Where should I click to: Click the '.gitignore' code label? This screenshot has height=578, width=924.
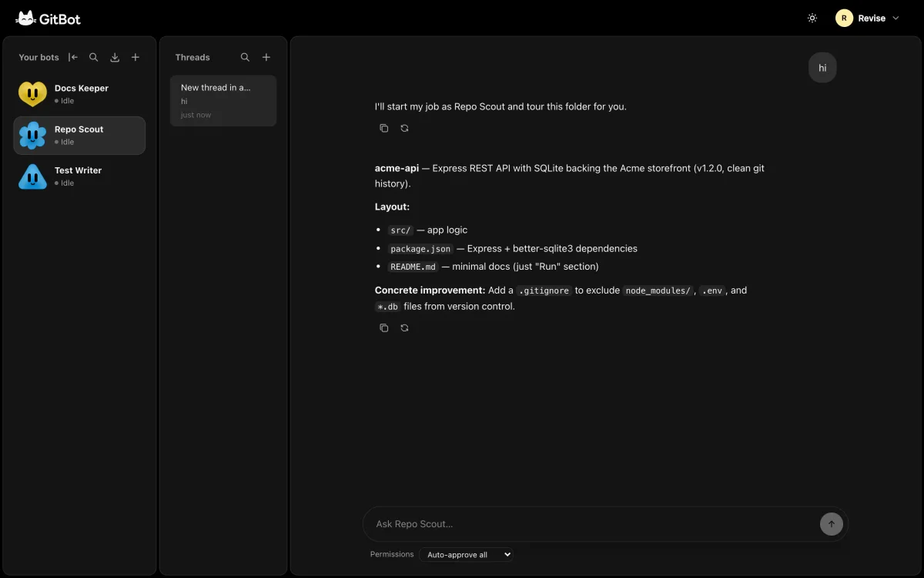544,291
